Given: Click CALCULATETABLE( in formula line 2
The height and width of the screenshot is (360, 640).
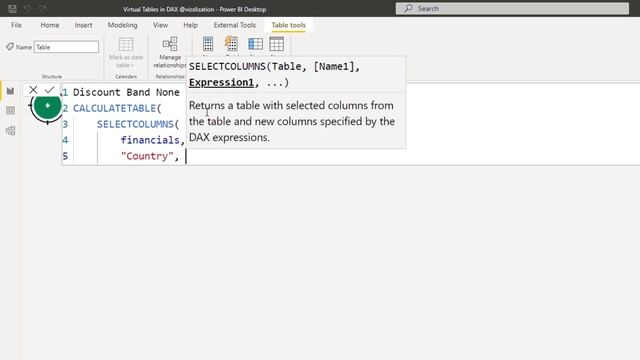Looking at the screenshot, I should tap(118, 108).
